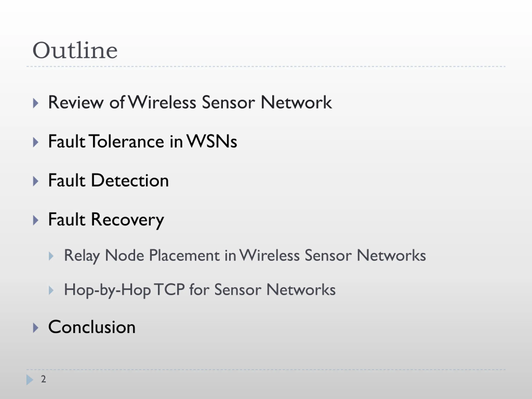The height and width of the screenshot is (399, 532).
Task: Click the blue triangle next to the slide number
Action: click(30, 379)
